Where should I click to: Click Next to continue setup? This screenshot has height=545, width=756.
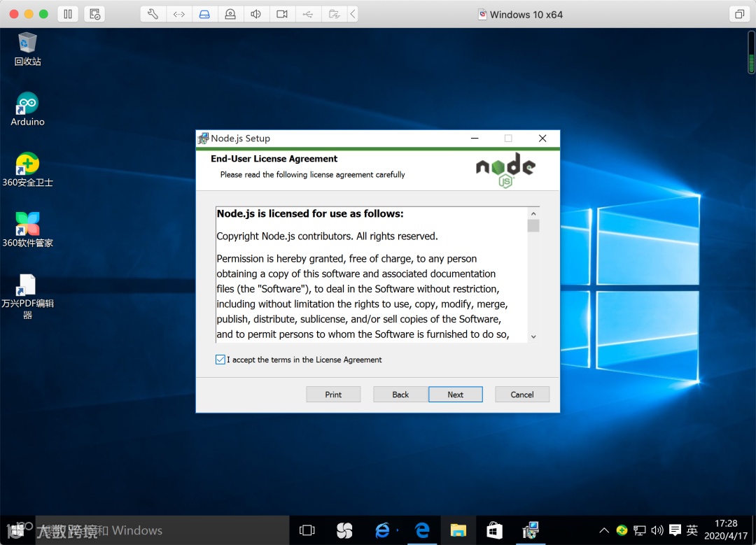coord(455,394)
